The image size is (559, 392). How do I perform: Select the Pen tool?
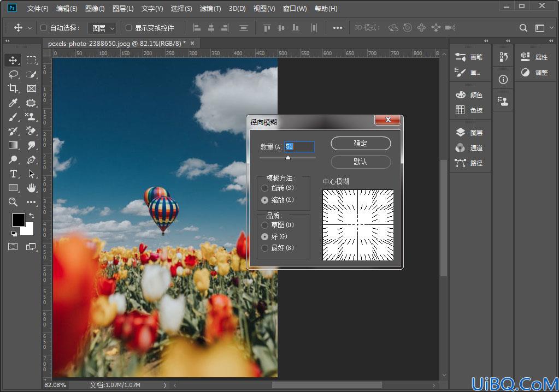[31, 159]
